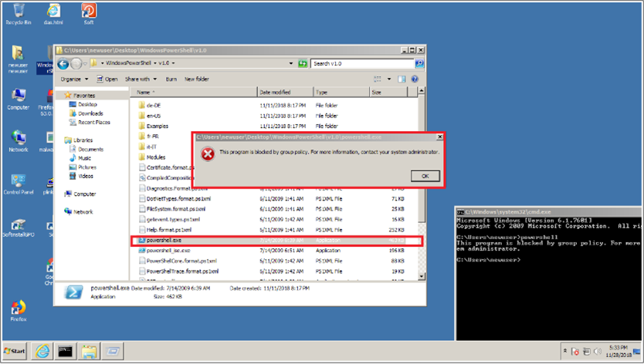Screen dimensions: 644x364
Task: Go back in Explorer navigation
Action: pyautogui.click(x=63, y=63)
